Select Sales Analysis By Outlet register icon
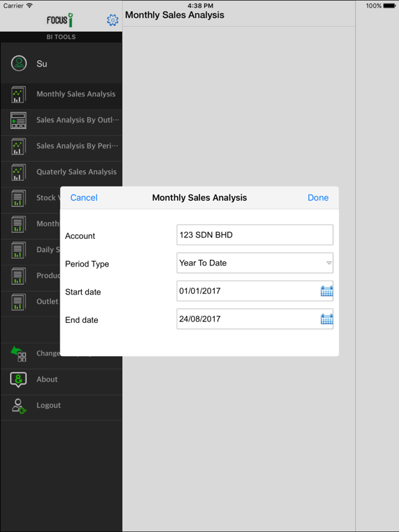 pyautogui.click(x=18, y=121)
